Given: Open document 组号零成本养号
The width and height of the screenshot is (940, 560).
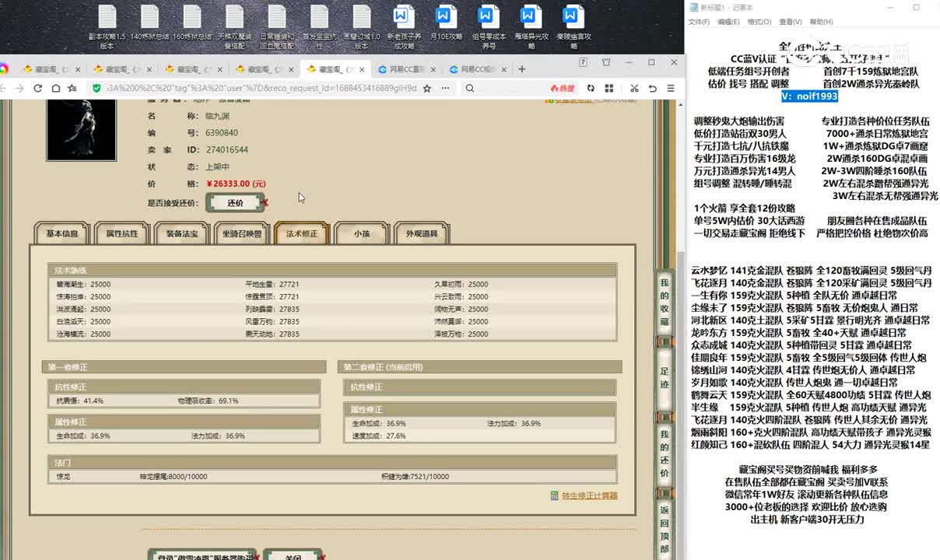Looking at the screenshot, I should [489, 26].
